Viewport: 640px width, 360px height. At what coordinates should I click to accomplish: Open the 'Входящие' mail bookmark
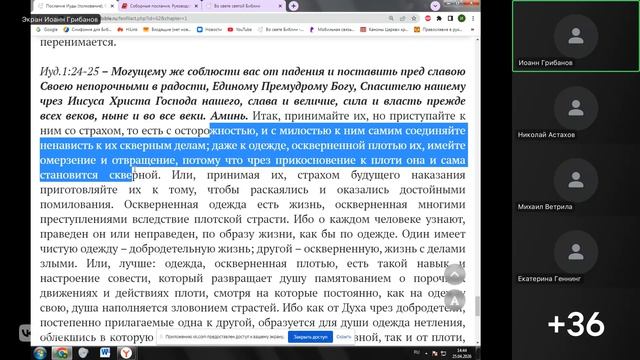[x=167, y=29]
